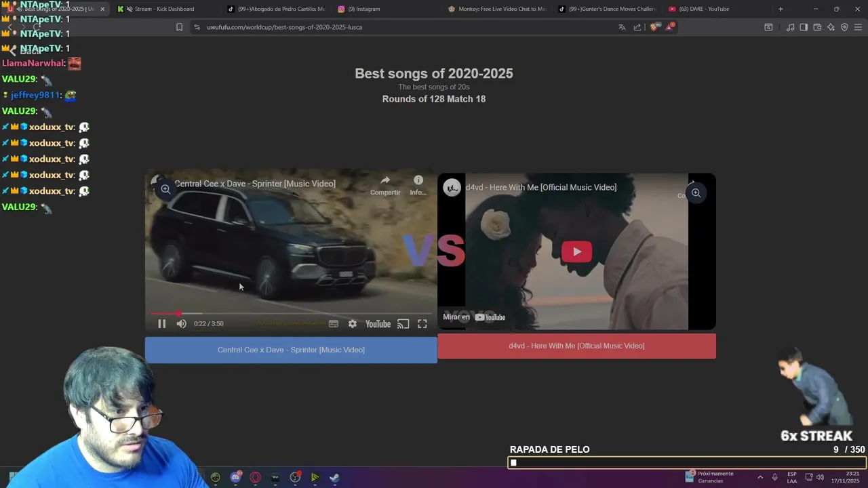This screenshot has height=488, width=868.
Task: Open YouTube player settings gear
Action: tap(353, 324)
